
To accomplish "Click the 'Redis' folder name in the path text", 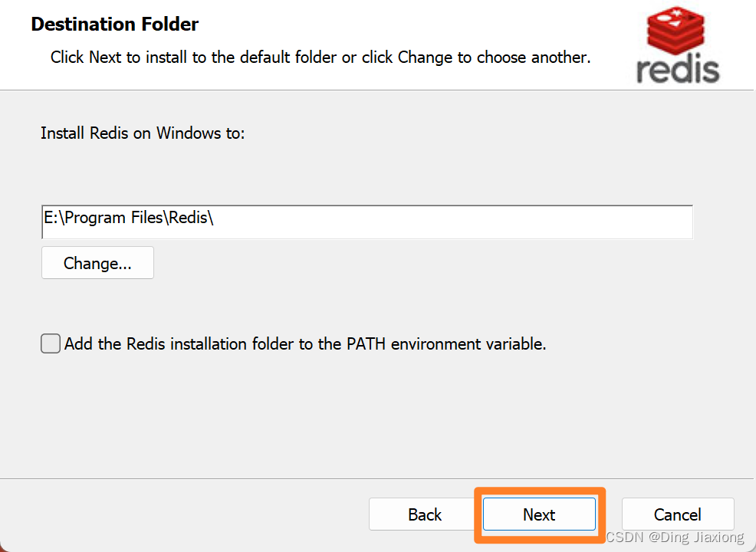I will pos(188,218).
